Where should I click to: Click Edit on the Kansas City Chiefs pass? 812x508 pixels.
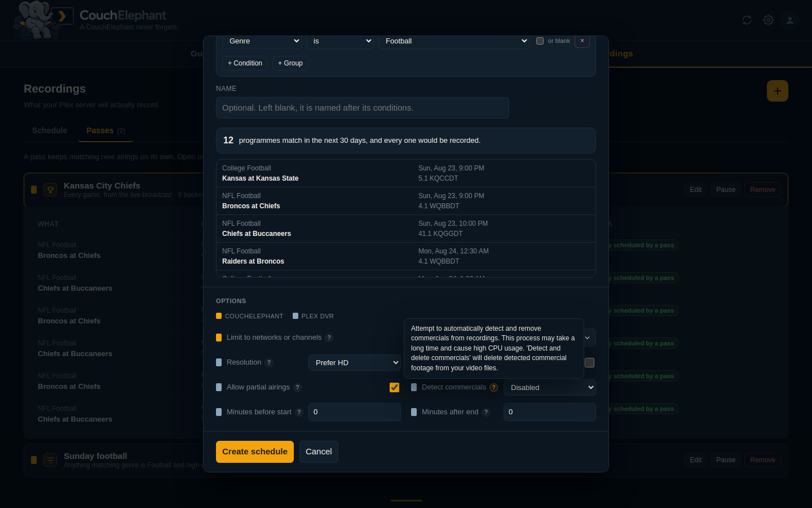[x=696, y=190]
